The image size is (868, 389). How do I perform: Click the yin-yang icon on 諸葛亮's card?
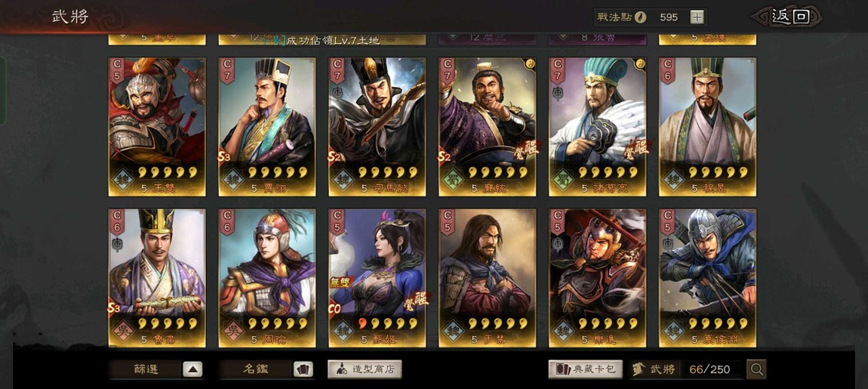click(x=640, y=63)
